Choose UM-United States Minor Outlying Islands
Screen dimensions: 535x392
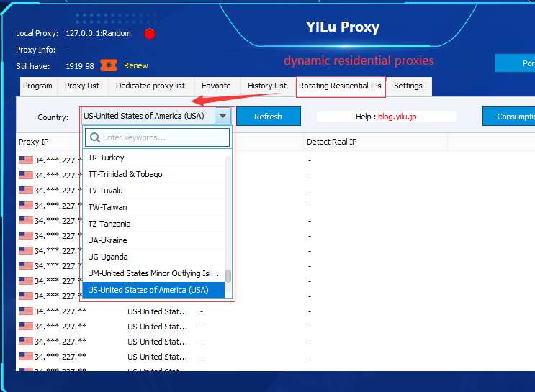(153, 273)
